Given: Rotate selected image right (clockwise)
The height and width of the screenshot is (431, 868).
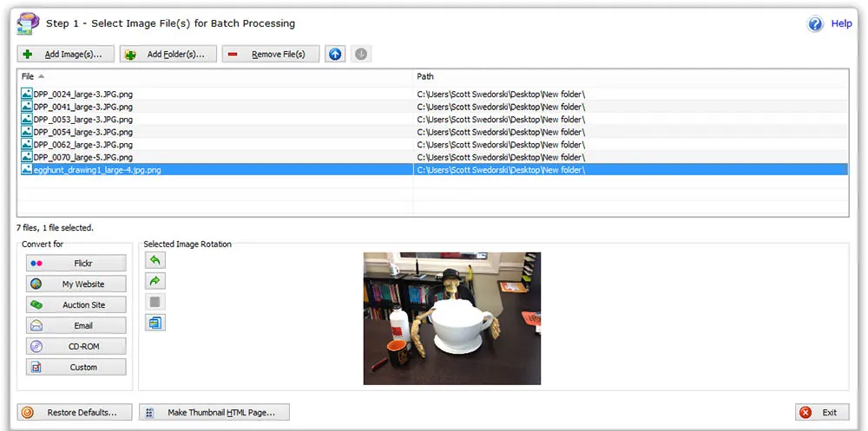Looking at the screenshot, I should coord(155,281).
